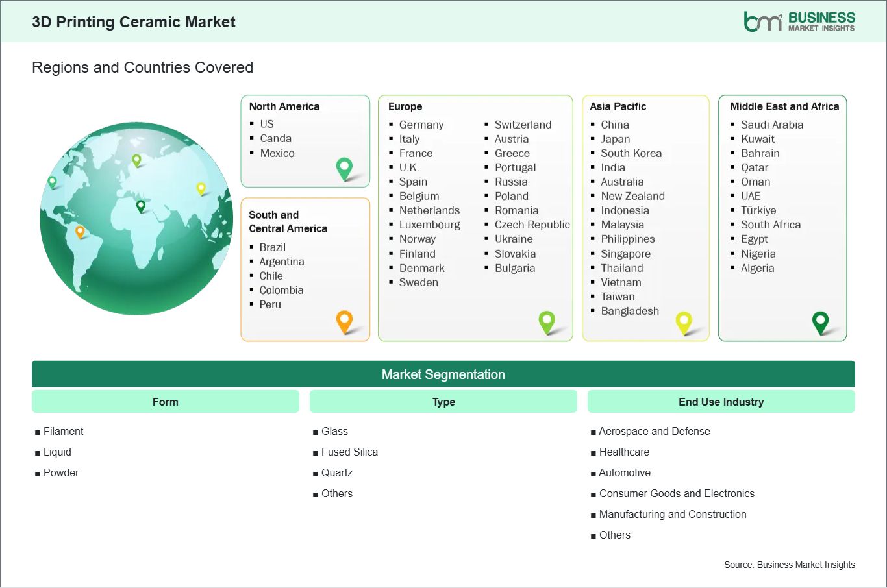Click the yellow pin in Asia Pacific box
Viewport: 887px width, 588px height.
tap(684, 322)
